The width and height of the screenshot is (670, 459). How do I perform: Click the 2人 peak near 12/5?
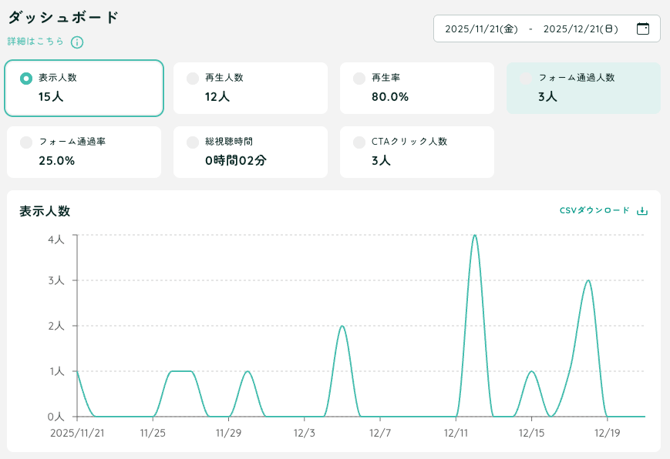coord(342,326)
